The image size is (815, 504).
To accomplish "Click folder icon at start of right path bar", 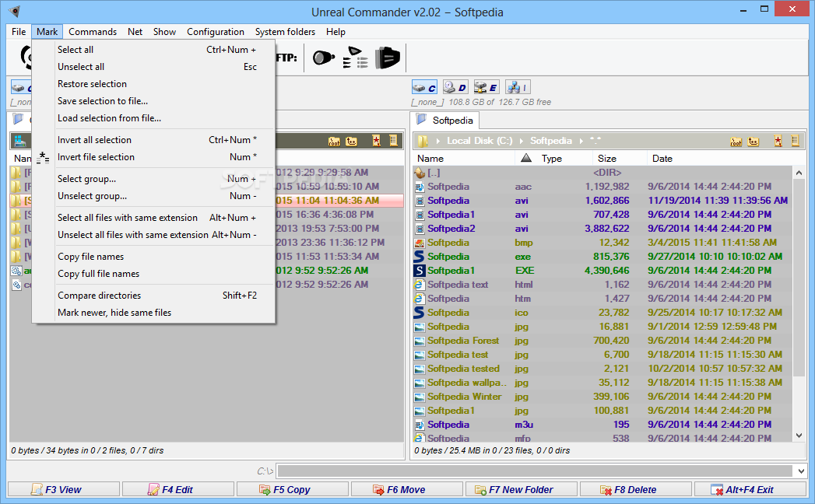I will click(x=423, y=141).
